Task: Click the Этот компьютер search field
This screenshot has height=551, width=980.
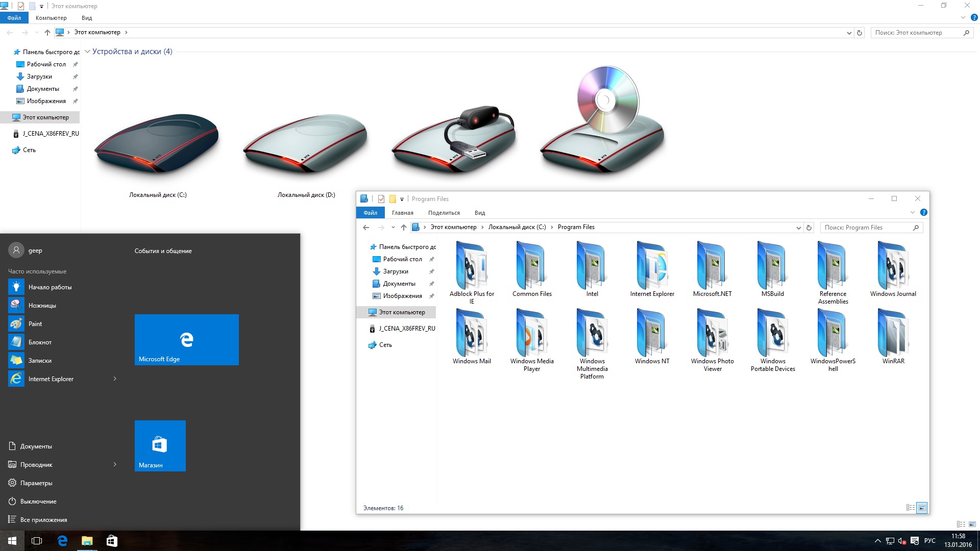Action: [922, 33]
